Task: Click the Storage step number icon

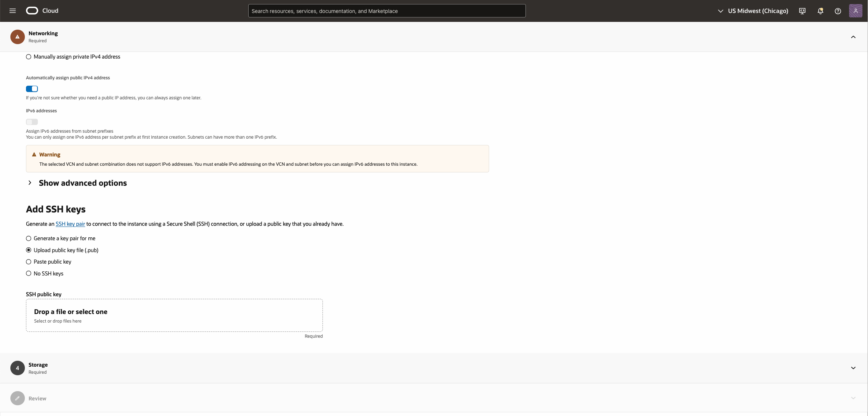Action: tap(17, 368)
